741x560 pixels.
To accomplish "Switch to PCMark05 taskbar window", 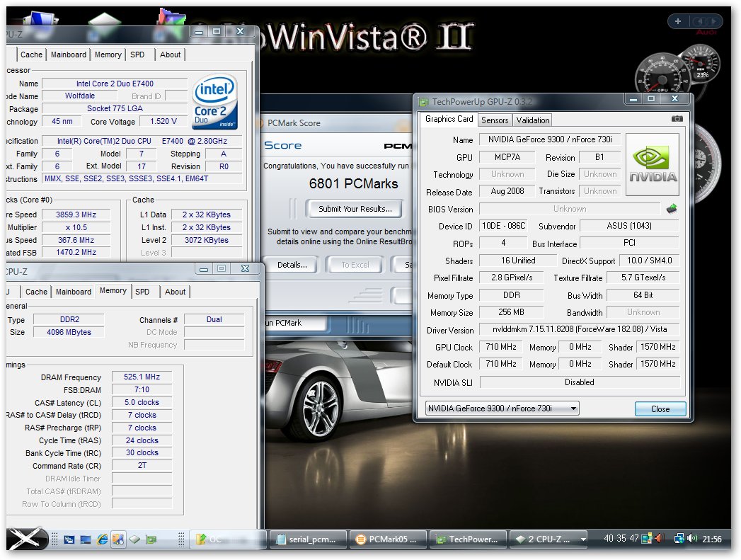I will (x=388, y=539).
